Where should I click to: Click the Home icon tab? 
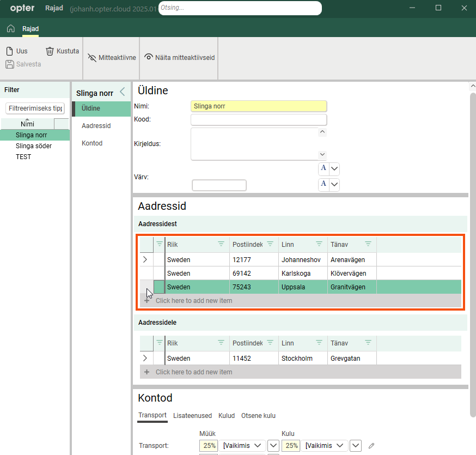point(10,29)
